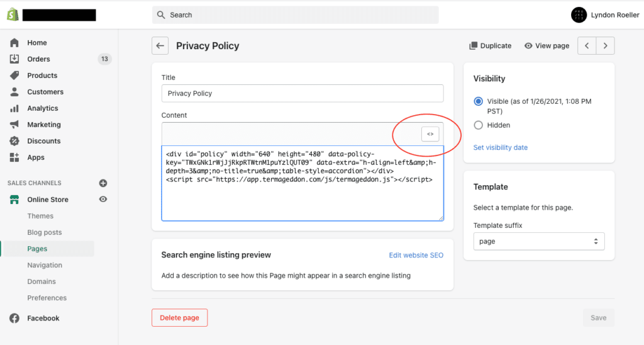Click the Duplicate button
The image size is (644, 345).
491,46
